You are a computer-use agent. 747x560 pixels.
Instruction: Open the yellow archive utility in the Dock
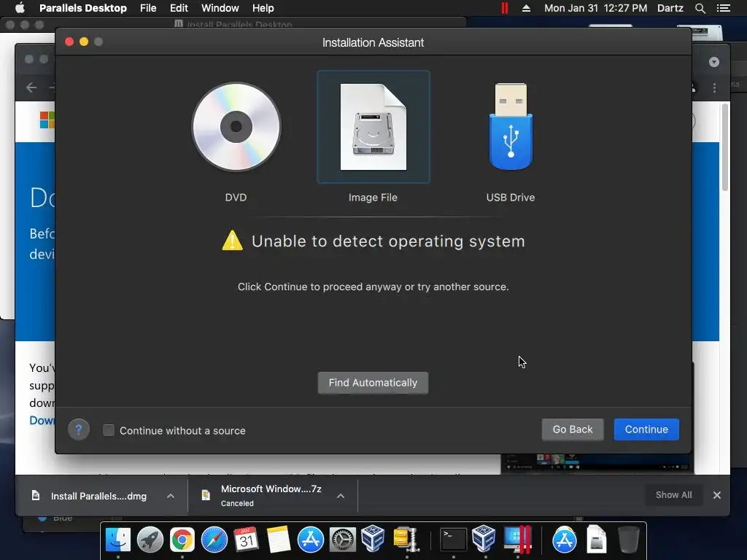point(406,540)
